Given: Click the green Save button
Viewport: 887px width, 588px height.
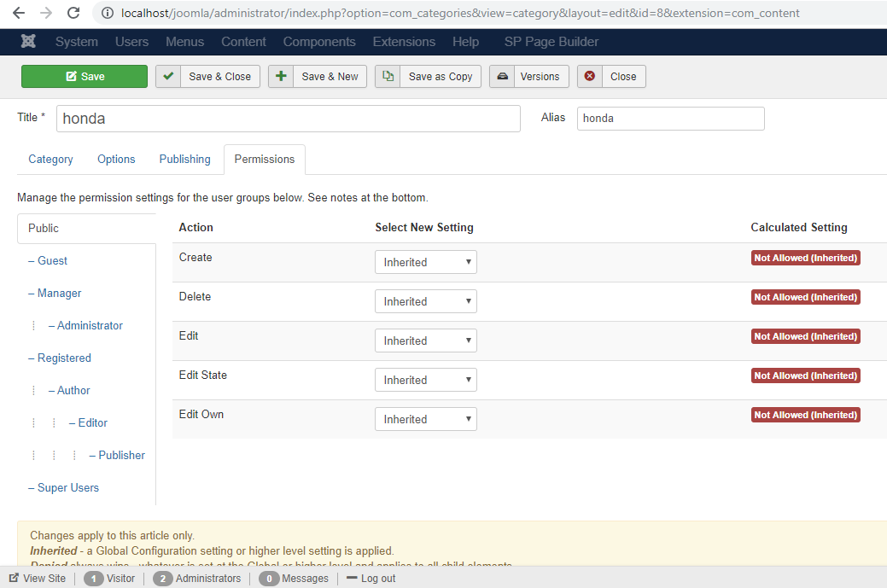Looking at the screenshot, I should click(x=85, y=76).
